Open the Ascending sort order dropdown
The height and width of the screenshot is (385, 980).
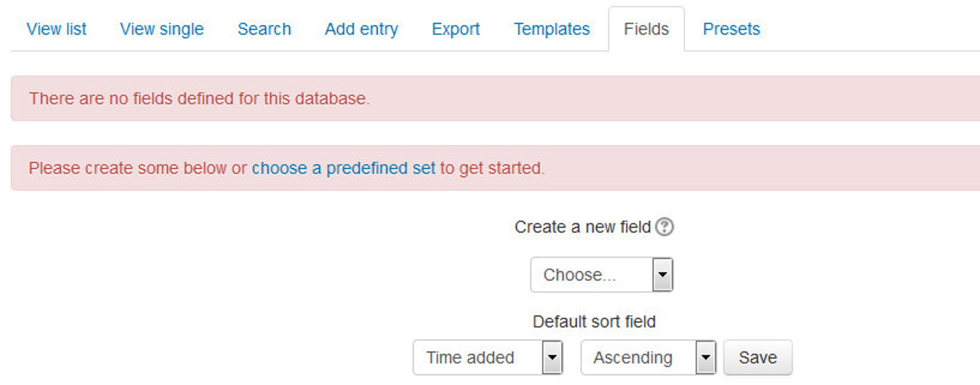636,357
